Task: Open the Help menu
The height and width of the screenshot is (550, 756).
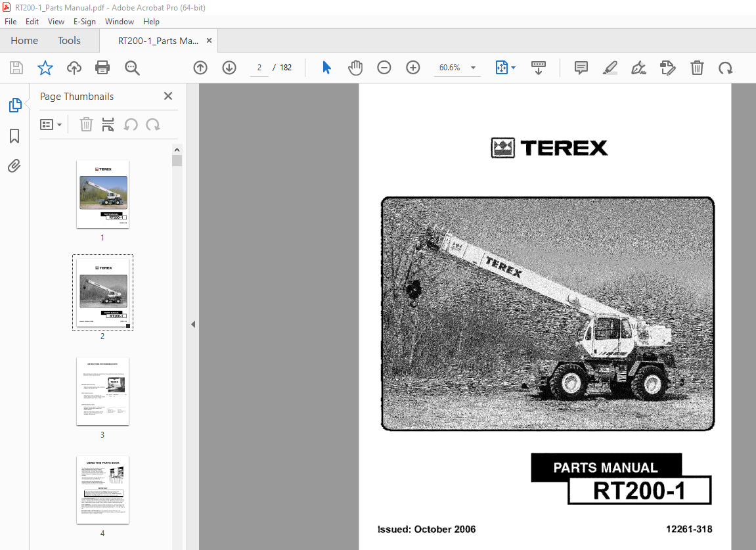Action: click(151, 22)
